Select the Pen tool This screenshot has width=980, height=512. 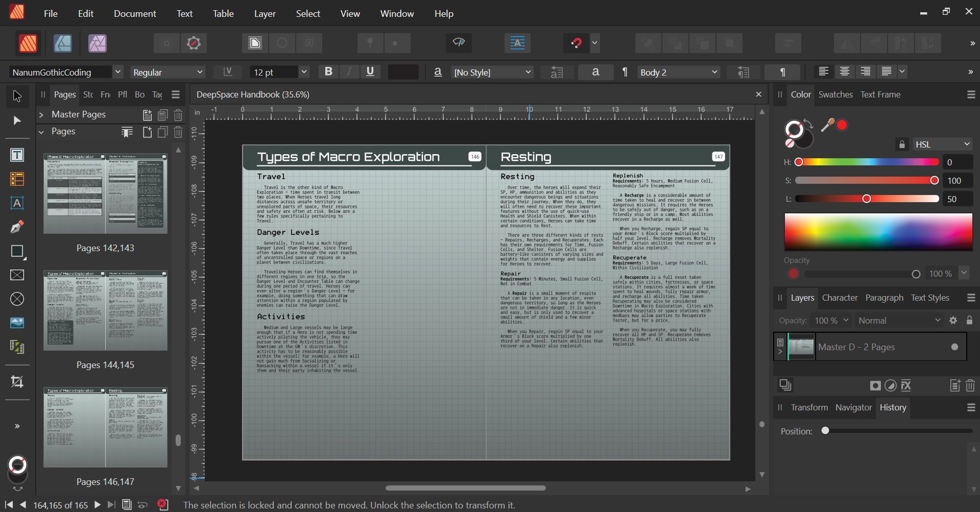[17, 227]
